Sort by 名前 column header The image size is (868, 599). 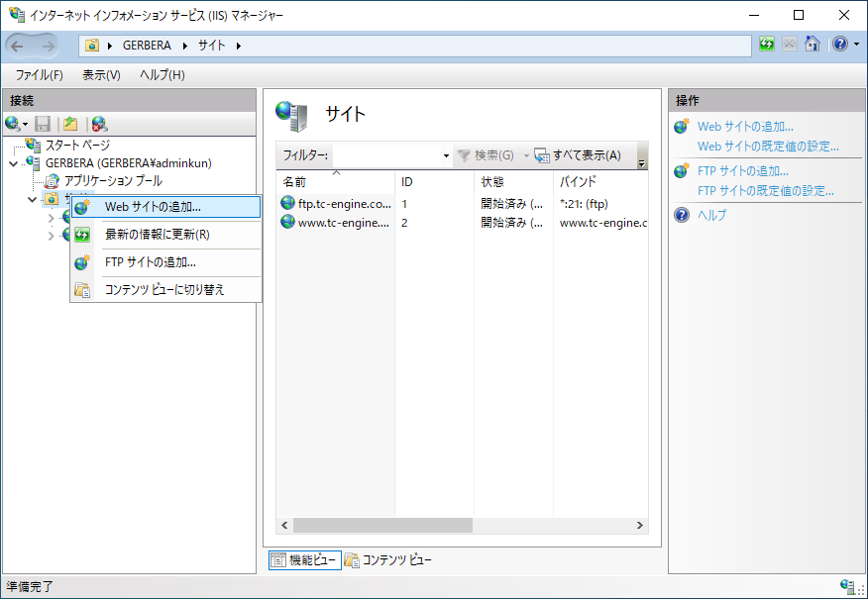(x=336, y=182)
